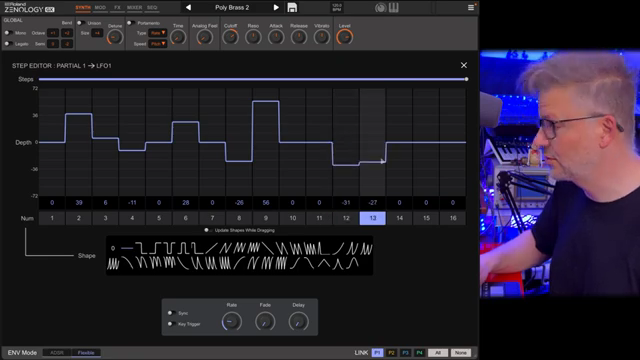The width and height of the screenshot is (640, 360).
Task: Select LINK partial P2 button
Action: pyautogui.click(x=391, y=353)
